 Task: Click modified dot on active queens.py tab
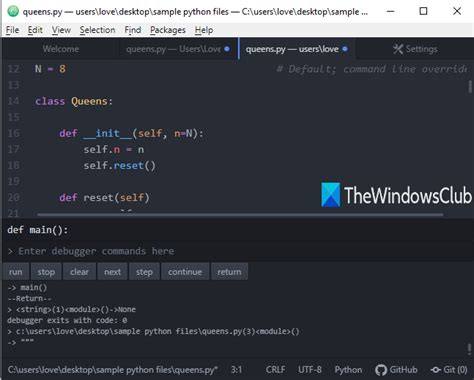[345, 49]
